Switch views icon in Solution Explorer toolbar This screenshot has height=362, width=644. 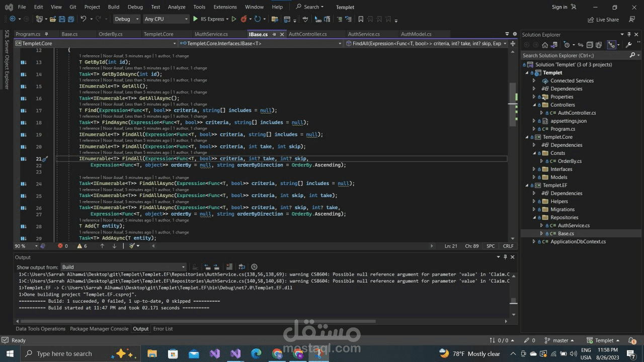click(554, 45)
